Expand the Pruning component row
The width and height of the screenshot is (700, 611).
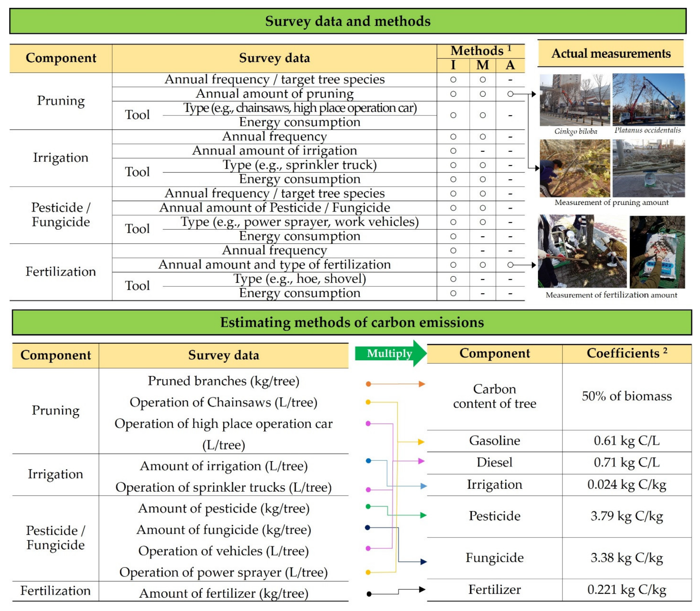coord(61,101)
